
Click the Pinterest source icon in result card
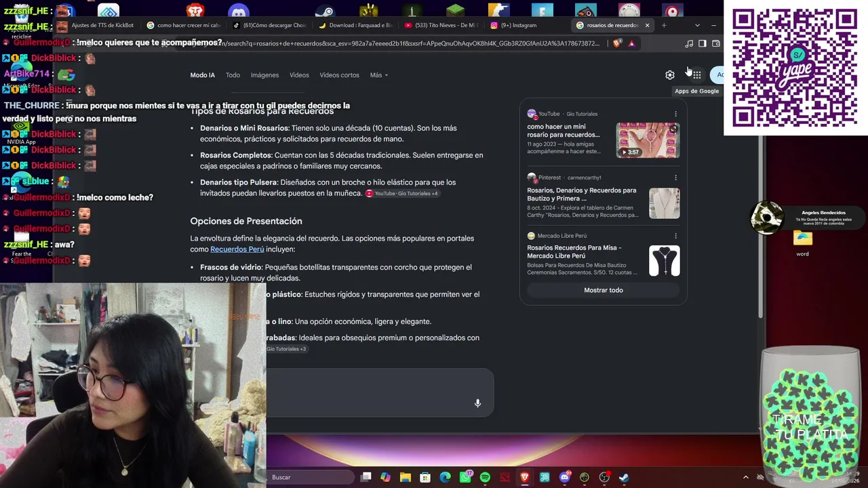532,178
